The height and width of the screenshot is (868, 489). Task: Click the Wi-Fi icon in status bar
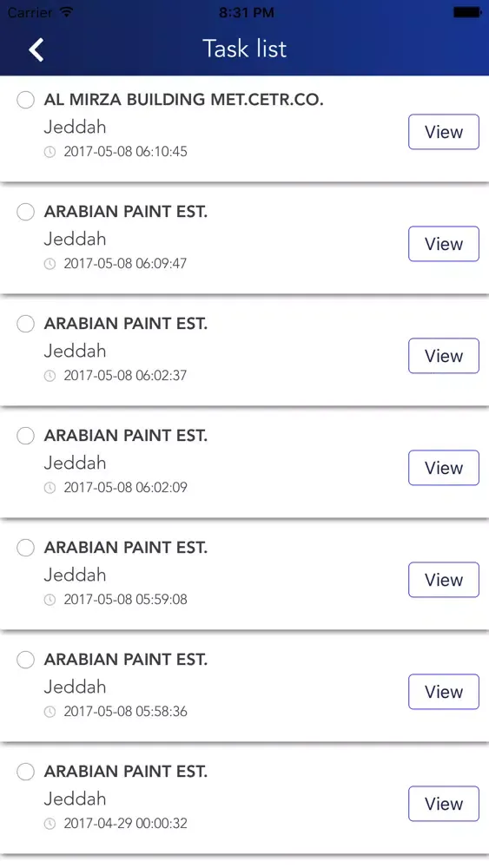tap(67, 11)
